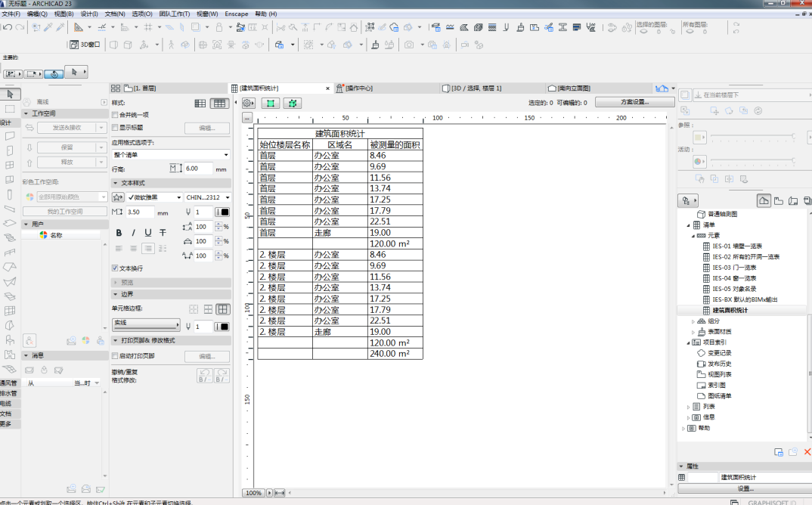The width and height of the screenshot is (812, 505).
Task: Enable the 启动打印页脚 checkbox
Action: (115, 356)
